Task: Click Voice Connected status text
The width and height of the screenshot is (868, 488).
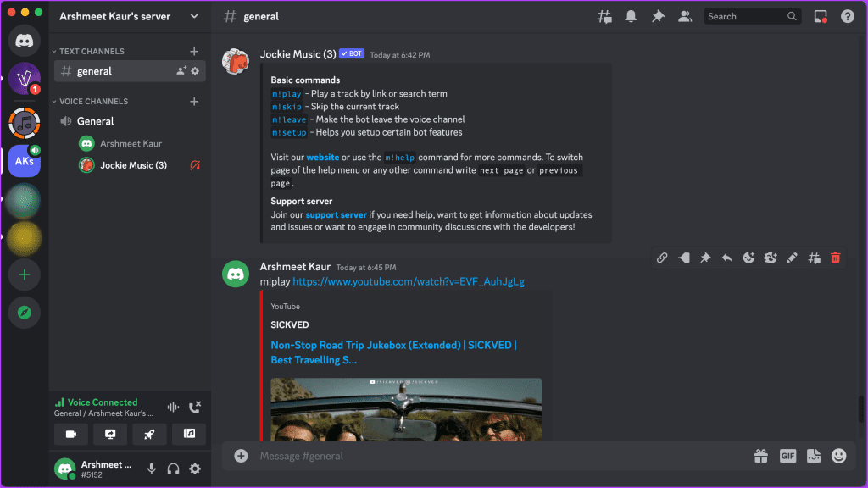Action: click(x=103, y=402)
